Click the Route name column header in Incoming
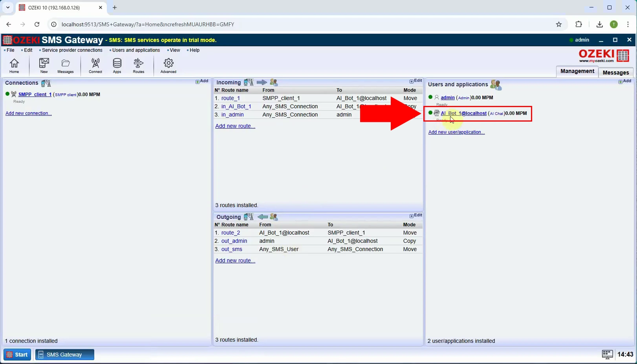Image resolution: width=637 pixels, height=364 pixels. pyautogui.click(x=235, y=90)
